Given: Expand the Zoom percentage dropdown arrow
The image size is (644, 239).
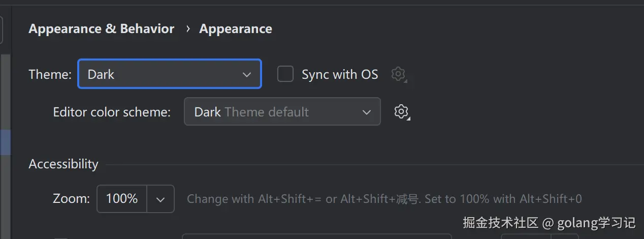Looking at the screenshot, I should (160, 199).
